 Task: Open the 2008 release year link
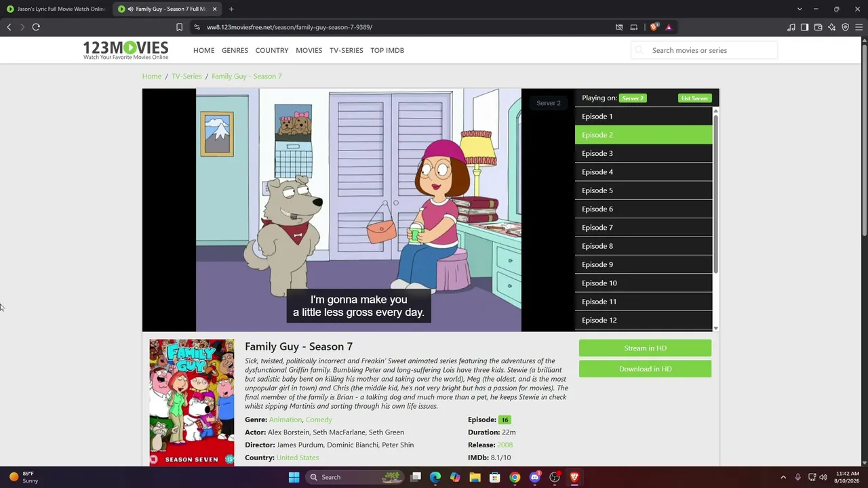tap(505, 445)
